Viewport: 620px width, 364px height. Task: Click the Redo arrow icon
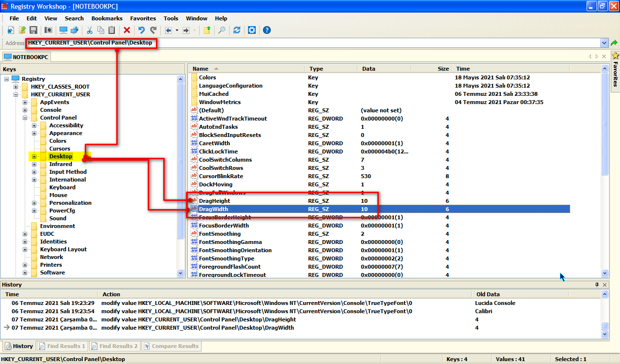tap(153, 30)
